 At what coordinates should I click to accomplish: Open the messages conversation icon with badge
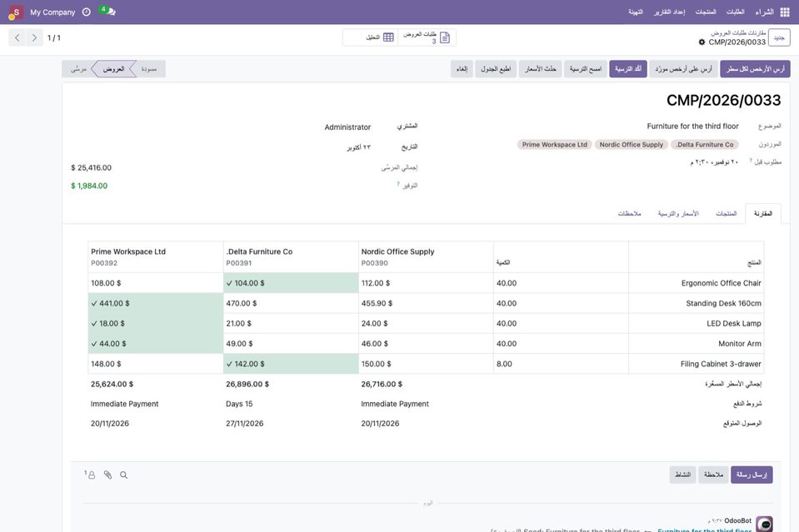(108, 12)
